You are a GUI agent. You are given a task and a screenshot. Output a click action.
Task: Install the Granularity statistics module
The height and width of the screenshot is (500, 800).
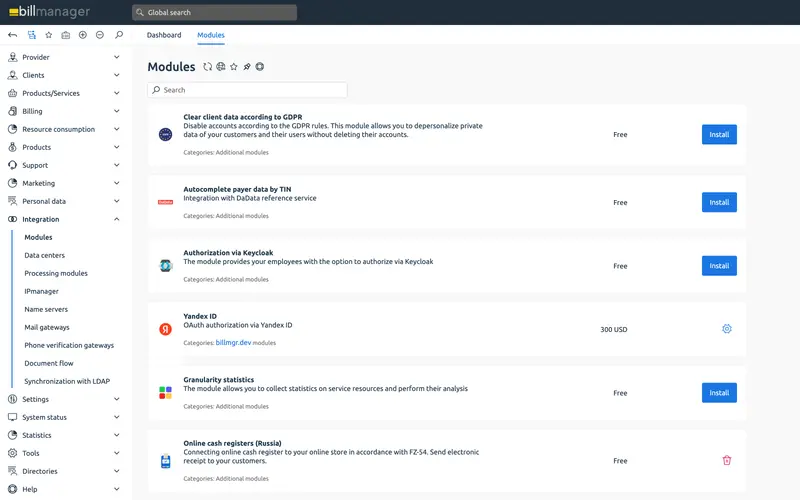point(719,393)
